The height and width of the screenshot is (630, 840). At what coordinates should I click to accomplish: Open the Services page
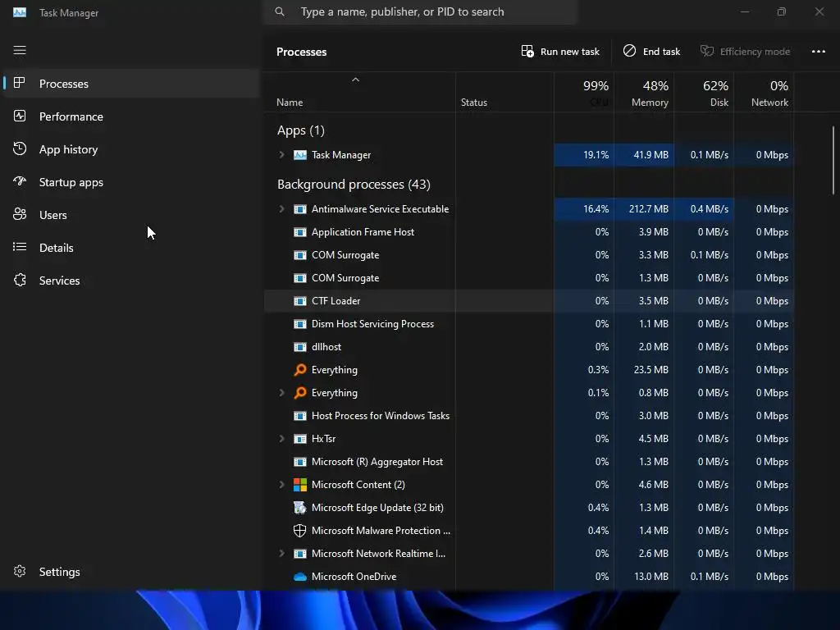[130, 281]
